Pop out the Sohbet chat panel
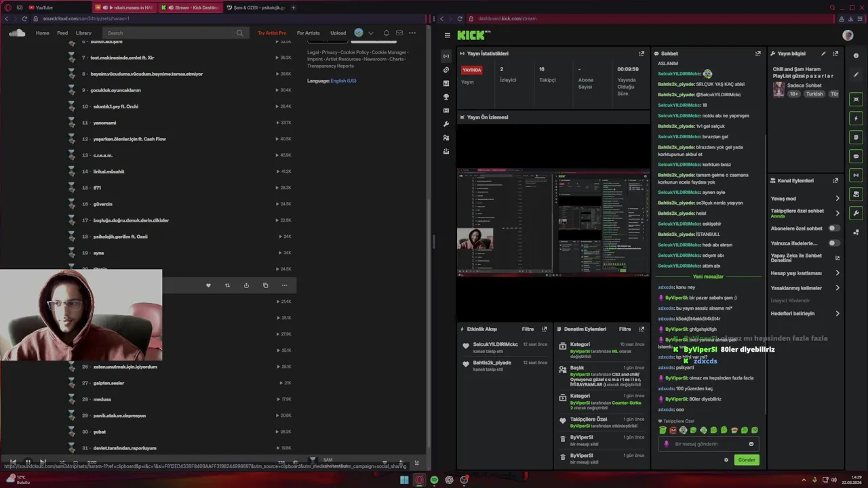The height and width of the screenshot is (488, 868). 758,54
